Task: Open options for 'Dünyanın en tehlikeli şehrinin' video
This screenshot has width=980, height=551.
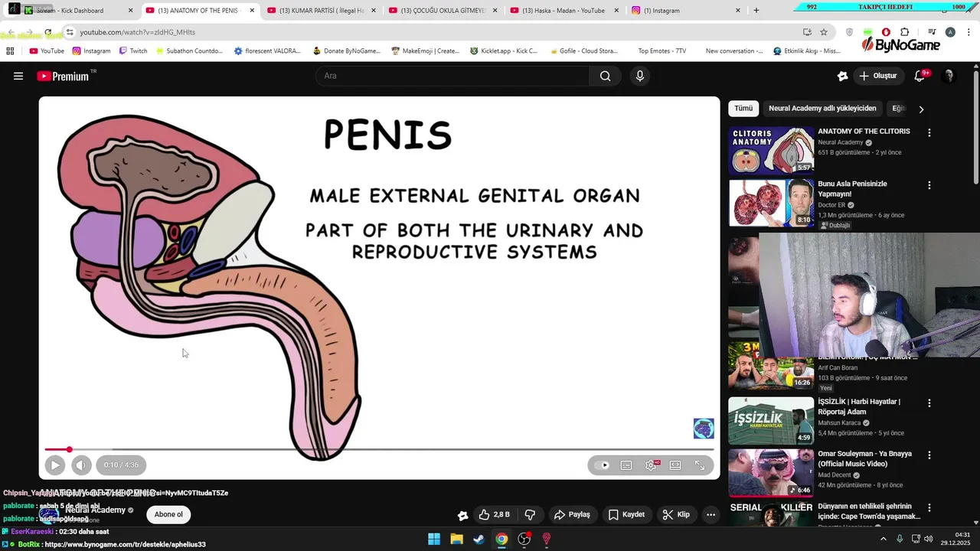Action: click(x=929, y=507)
